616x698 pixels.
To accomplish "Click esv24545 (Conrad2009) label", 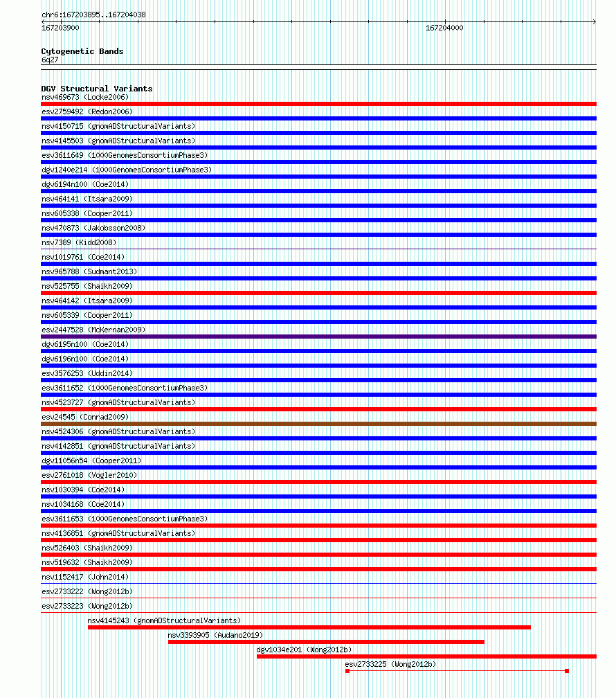I will 85,417.
